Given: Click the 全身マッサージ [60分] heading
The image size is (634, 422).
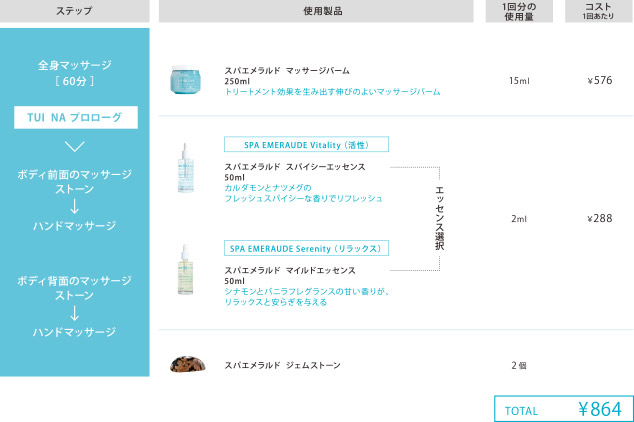Looking at the screenshot, I should (x=75, y=73).
